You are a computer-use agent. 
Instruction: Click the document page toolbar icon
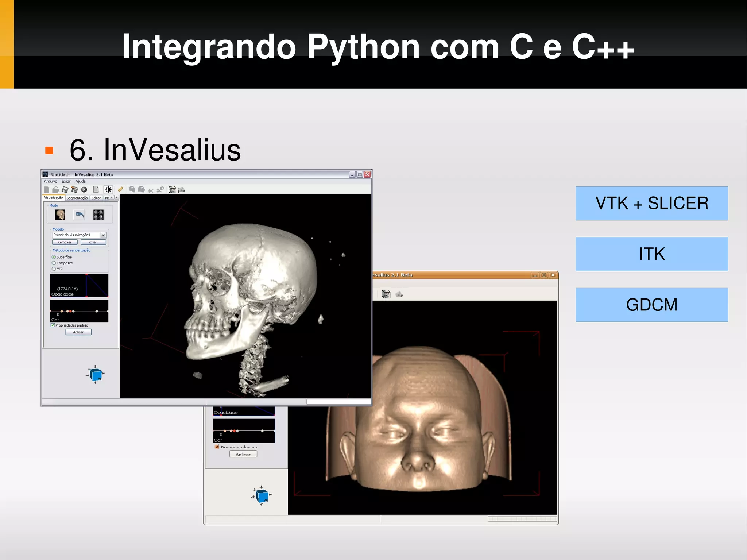96,190
